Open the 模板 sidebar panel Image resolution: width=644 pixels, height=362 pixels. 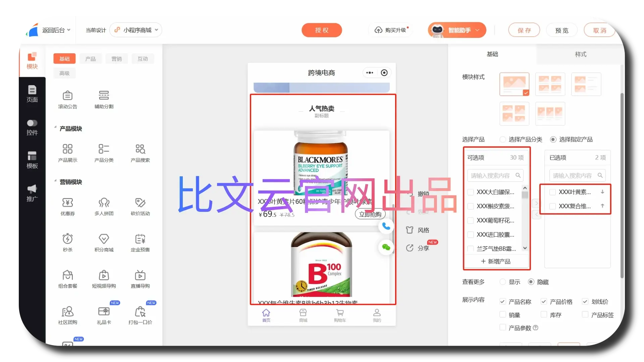click(32, 160)
